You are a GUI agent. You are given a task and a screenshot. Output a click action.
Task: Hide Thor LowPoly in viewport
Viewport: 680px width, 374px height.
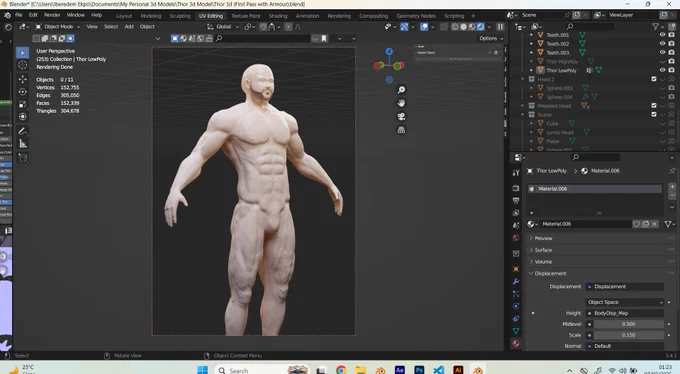[x=662, y=70]
